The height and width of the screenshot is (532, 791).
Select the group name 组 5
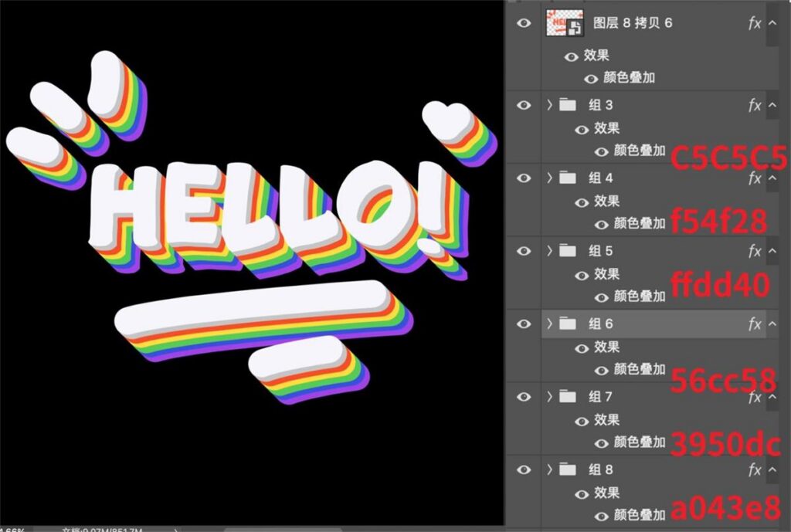coord(600,251)
